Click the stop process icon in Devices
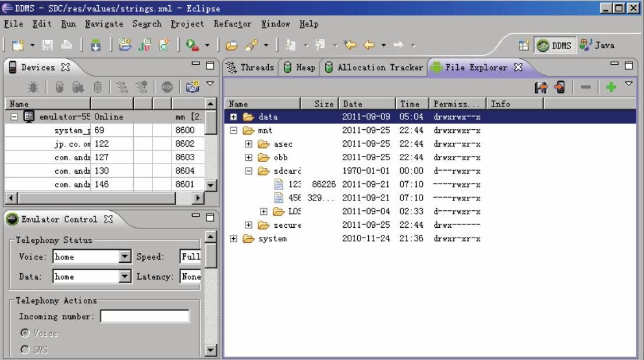 pyautogui.click(x=168, y=87)
